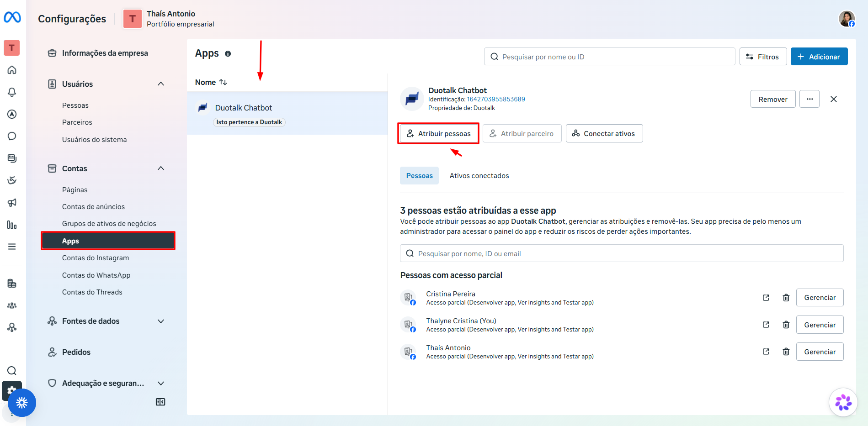Click the Adicionar button
The width and height of the screenshot is (868, 426).
pyautogui.click(x=819, y=57)
